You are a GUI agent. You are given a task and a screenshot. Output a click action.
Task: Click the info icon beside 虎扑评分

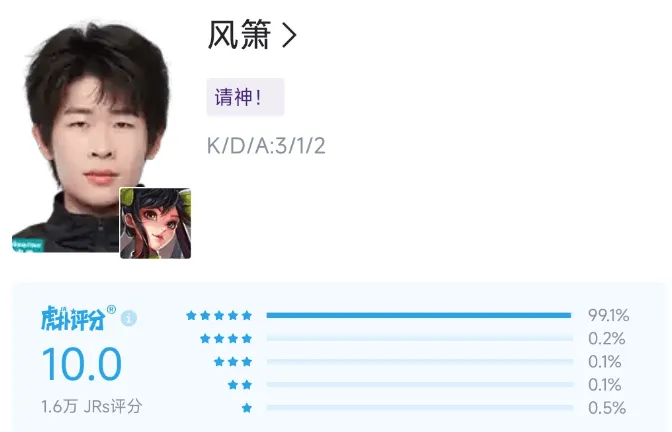pos(129,318)
